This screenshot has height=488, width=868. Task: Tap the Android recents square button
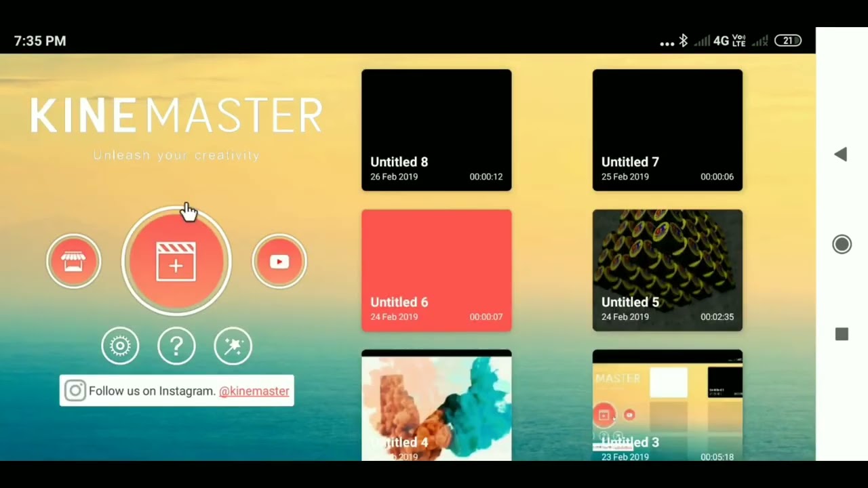pos(842,334)
